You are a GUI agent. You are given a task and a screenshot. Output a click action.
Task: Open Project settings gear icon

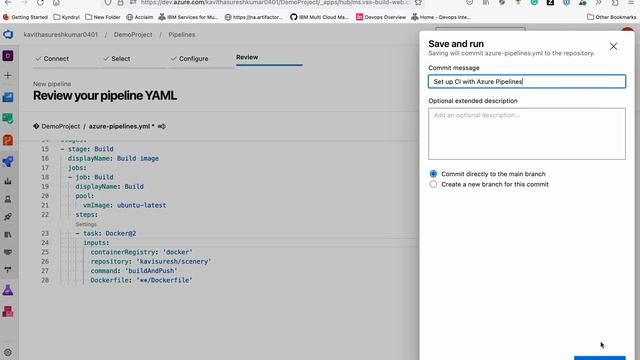pos(8,352)
